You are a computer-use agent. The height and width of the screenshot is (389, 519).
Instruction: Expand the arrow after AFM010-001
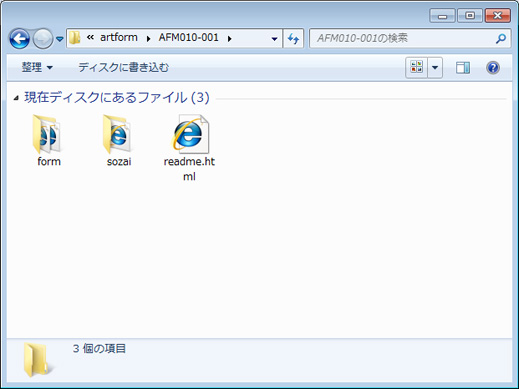tap(229, 39)
